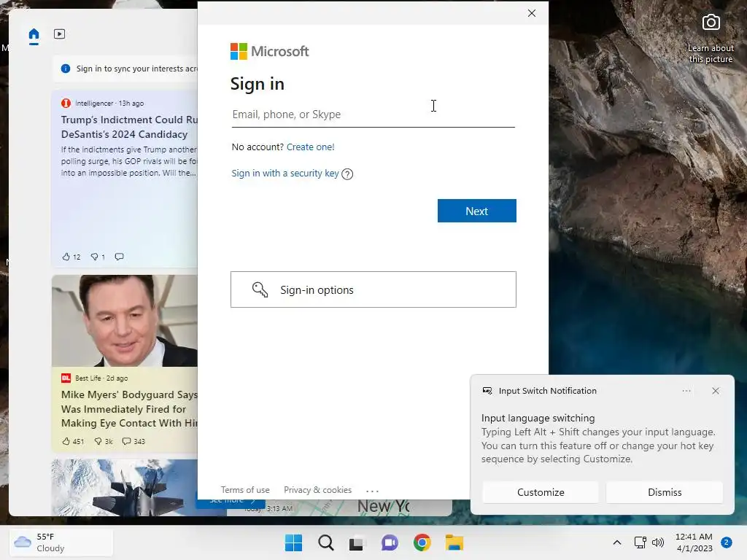Click the Input Switch Notification app icon

[487, 391]
